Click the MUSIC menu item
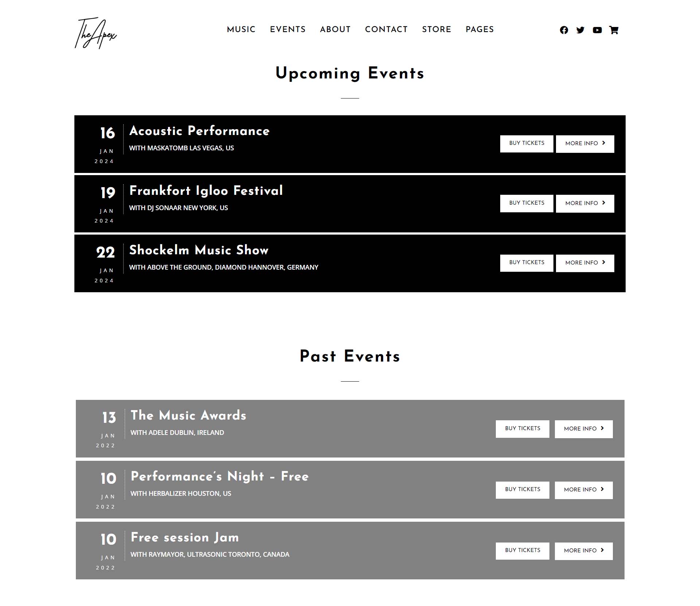The image size is (700, 606). coord(241,30)
